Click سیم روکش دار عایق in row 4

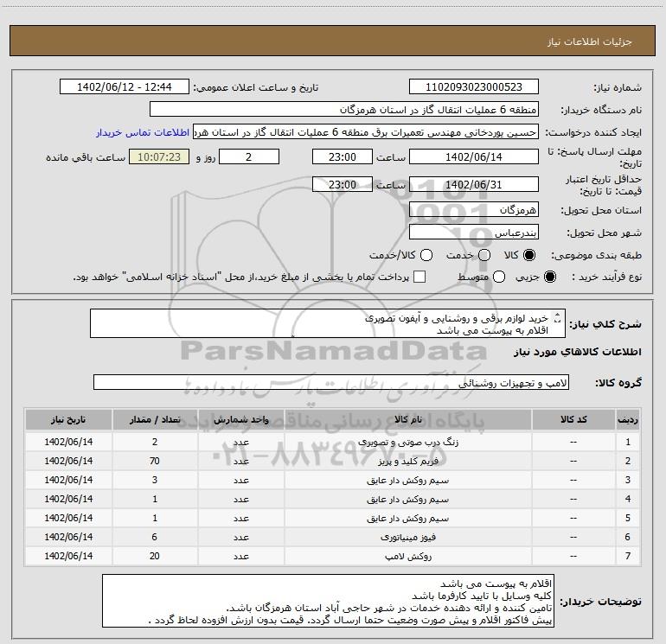pyautogui.click(x=407, y=500)
